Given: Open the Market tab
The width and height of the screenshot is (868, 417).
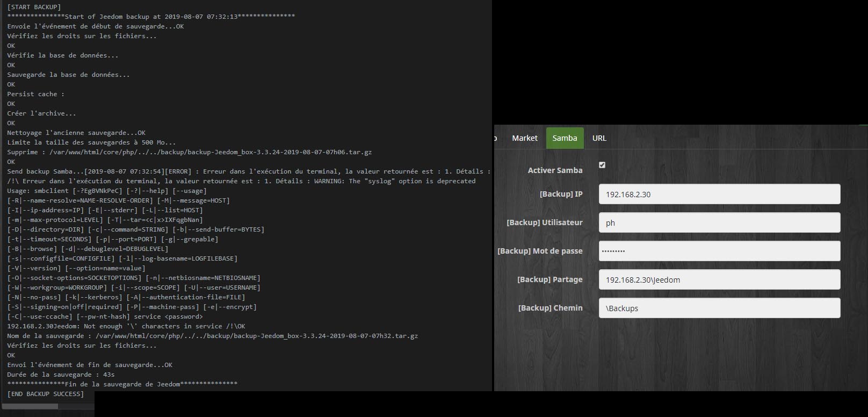Looking at the screenshot, I should coord(524,138).
